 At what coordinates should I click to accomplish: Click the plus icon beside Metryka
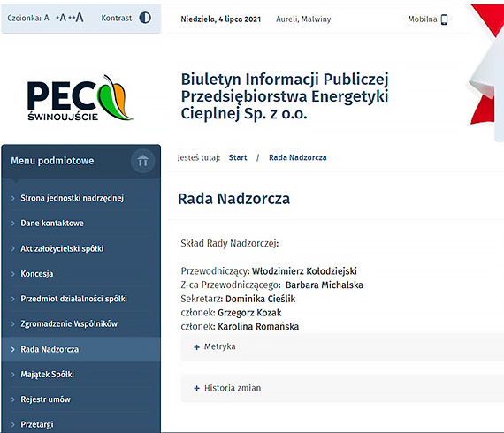tap(196, 347)
